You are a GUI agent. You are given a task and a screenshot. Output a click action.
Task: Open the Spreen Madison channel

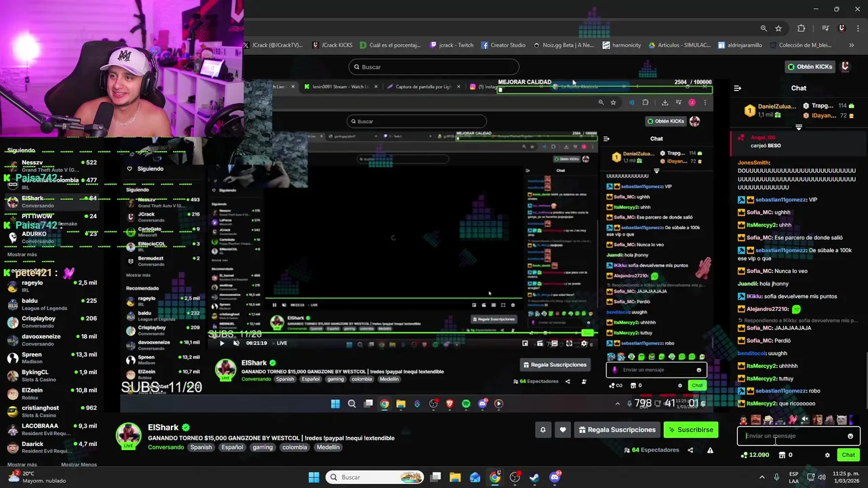point(52,358)
